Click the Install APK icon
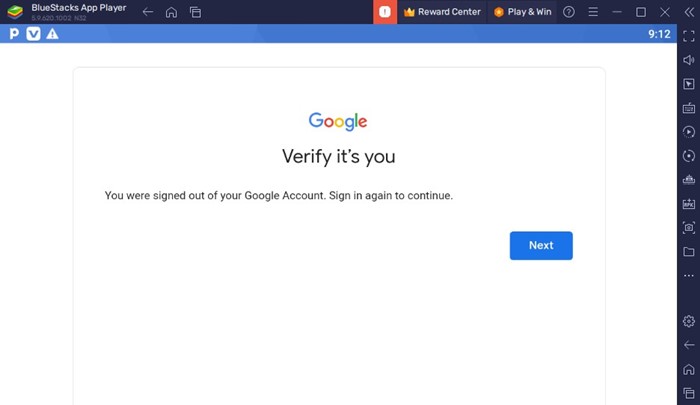 (x=689, y=204)
